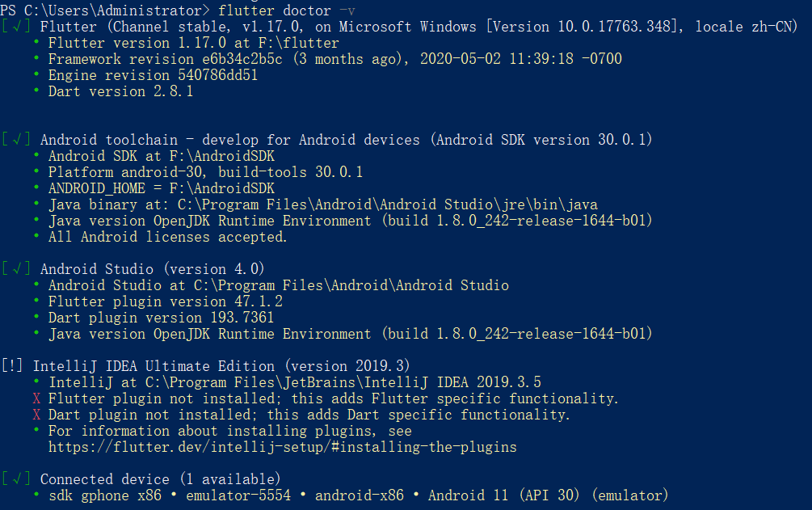Click the IntelliJ IDEA 2019.3.5 install path
The width and height of the screenshot is (812, 510).
point(294,382)
